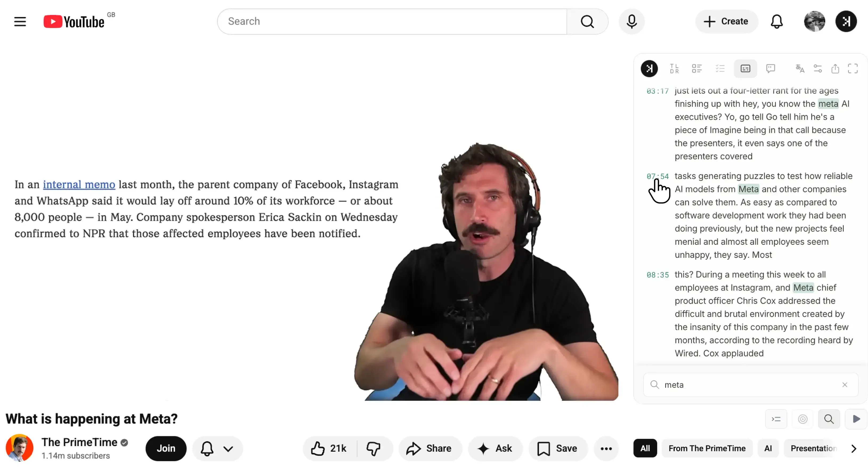Click the extension logo in the transcript panel
The image size is (868, 469).
click(649, 69)
